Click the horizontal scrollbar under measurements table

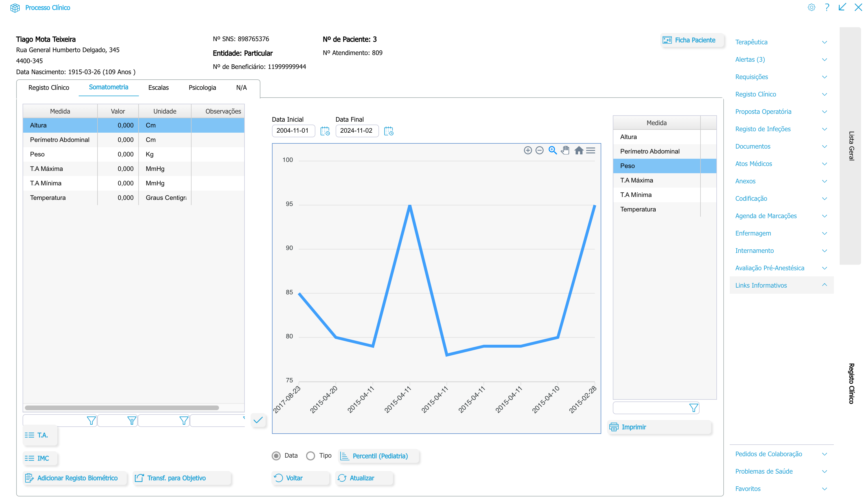click(x=122, y=408)
